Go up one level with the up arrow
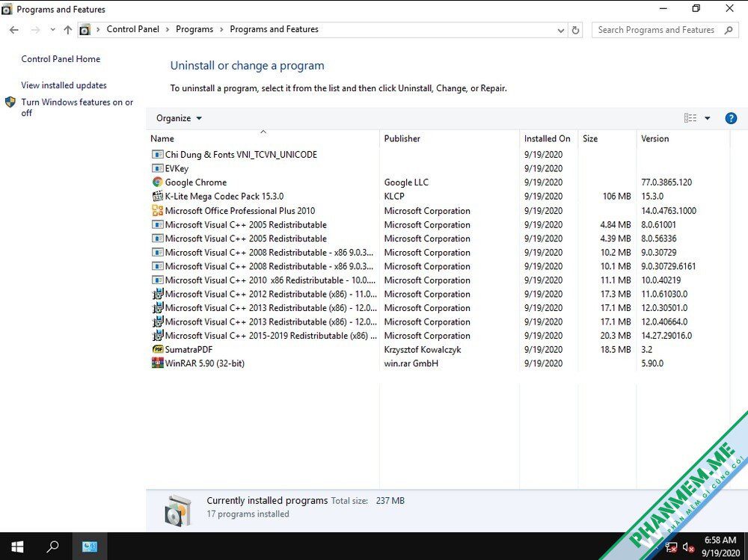This screenshot has height=560, width=748. coord(68,30)
